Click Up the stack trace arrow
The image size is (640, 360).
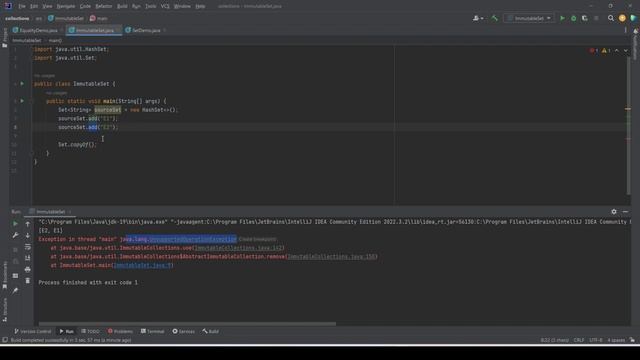(x=28, y=224)
